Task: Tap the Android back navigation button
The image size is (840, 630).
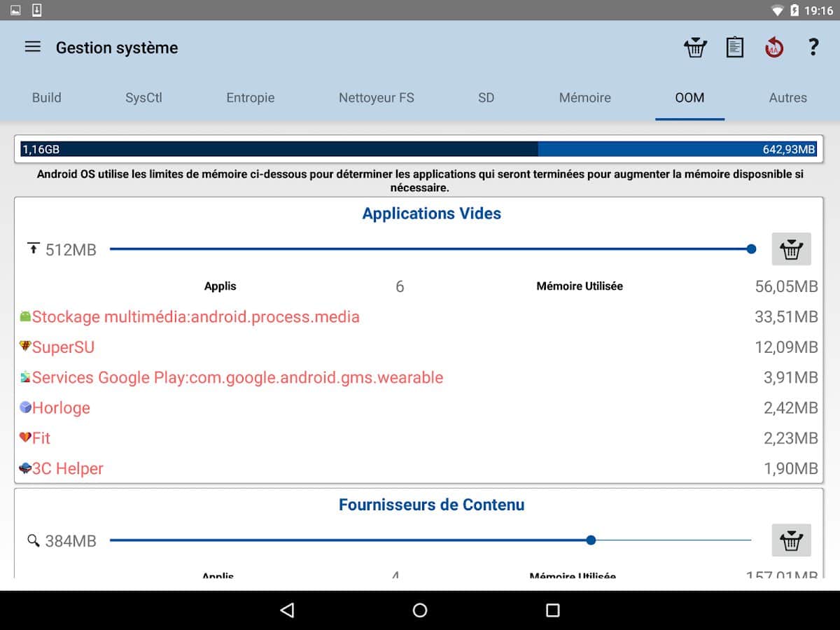Action: tap(287, 610)
